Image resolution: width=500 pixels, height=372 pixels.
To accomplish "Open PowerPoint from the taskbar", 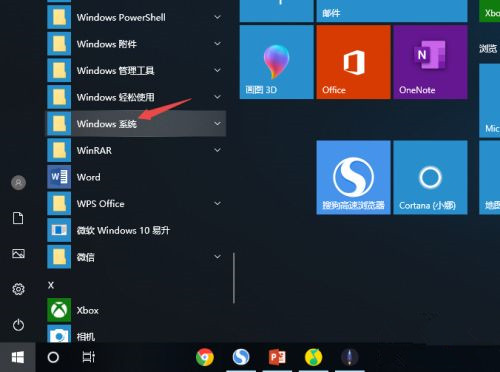I will click(277, 357).
